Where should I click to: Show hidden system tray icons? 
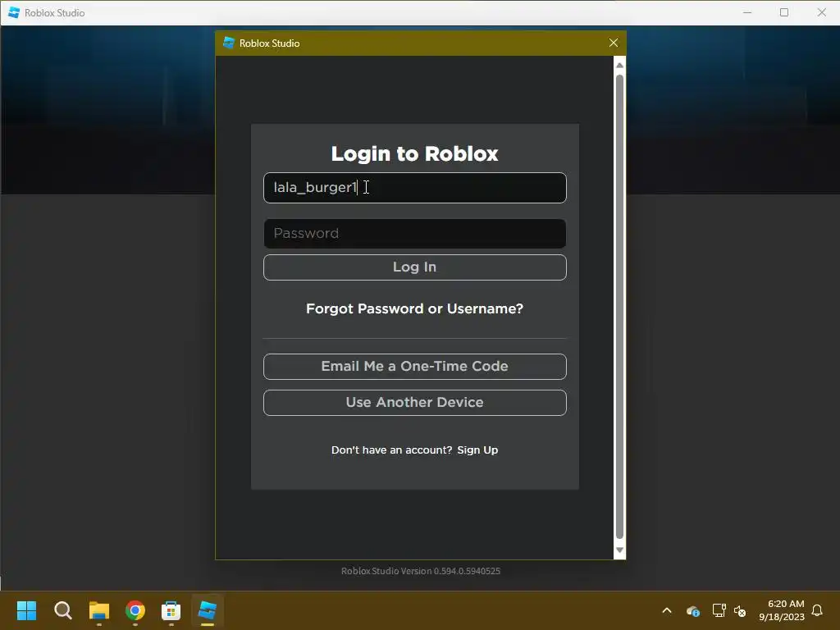(667, 610)
